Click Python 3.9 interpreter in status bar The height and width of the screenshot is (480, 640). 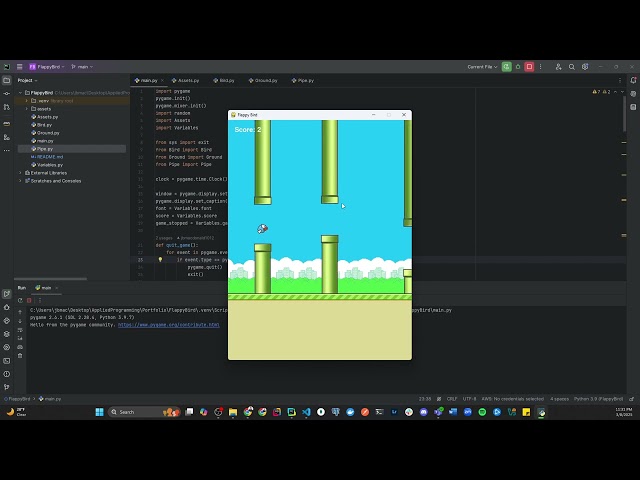coord(598,399)
